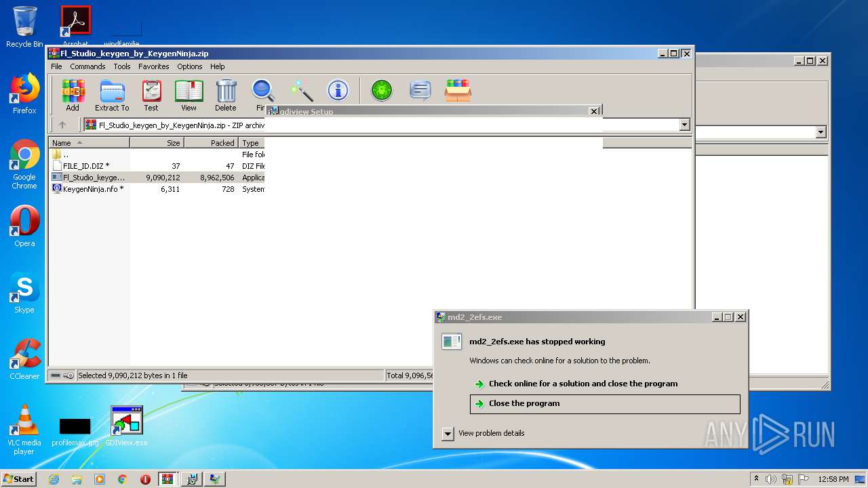The width and height of the screenshot is (868, 488).
Task: Launch the Wizard wand icon
Action: coord(301,91)
